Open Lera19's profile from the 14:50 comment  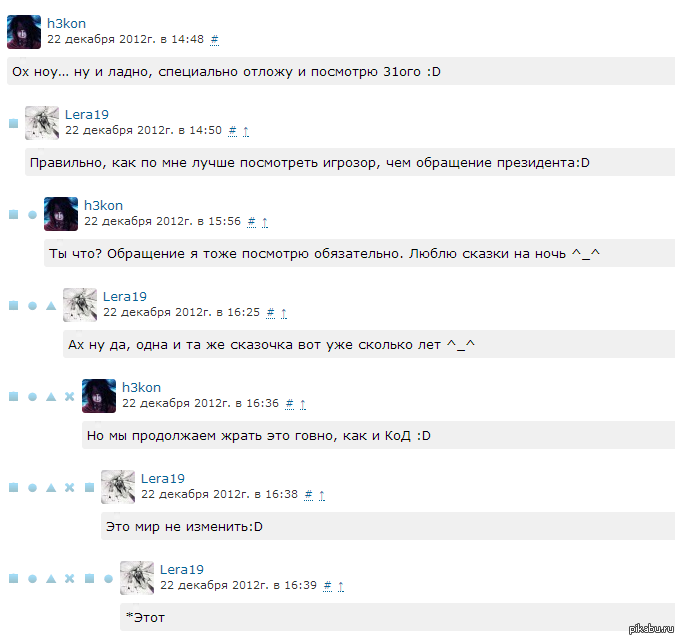[x=87, y=115]
